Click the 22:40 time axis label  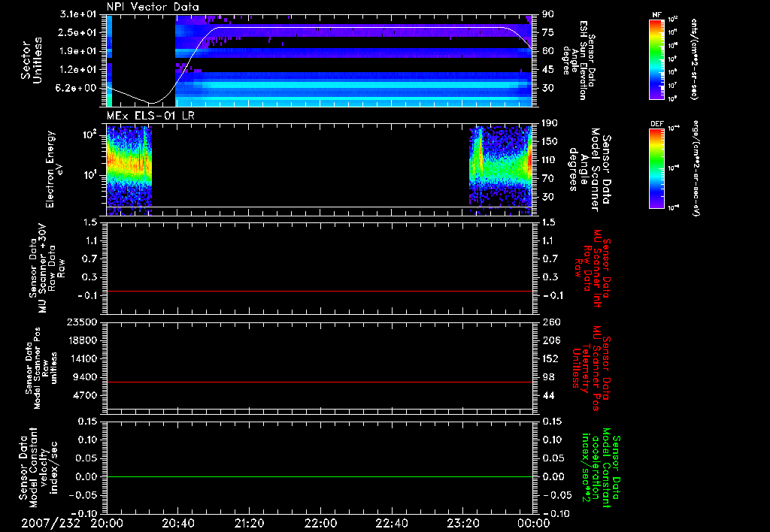[x=391, y=523]
